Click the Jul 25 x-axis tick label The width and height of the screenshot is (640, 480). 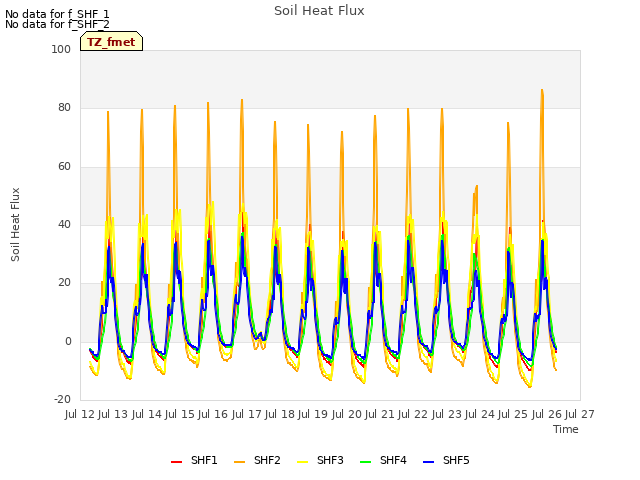click(514, 414)
